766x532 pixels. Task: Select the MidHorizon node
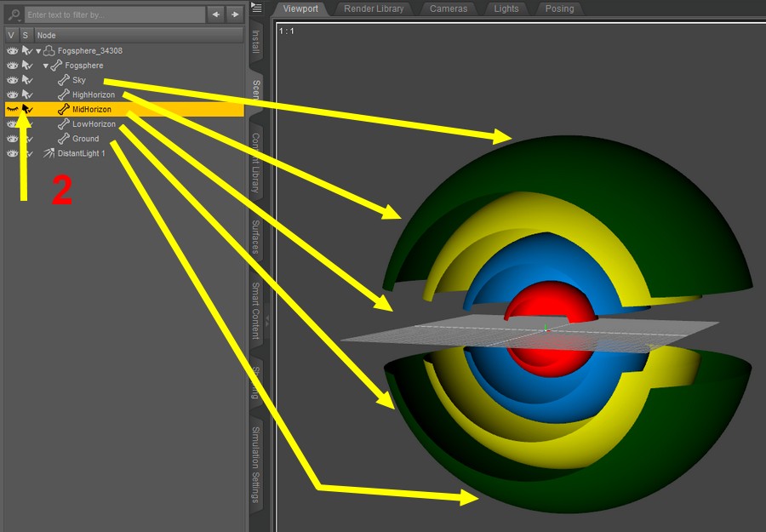click(x=92, y=110)
